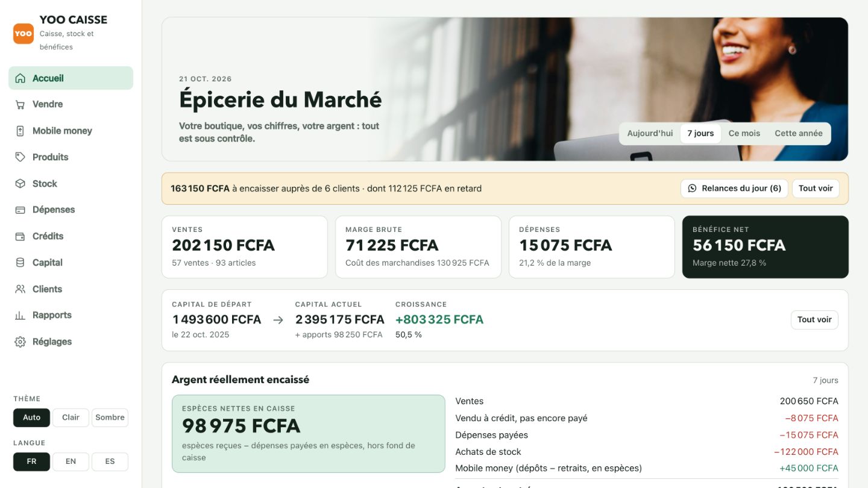Select ES language
This screenshot has height=488, width=868.
110,461
